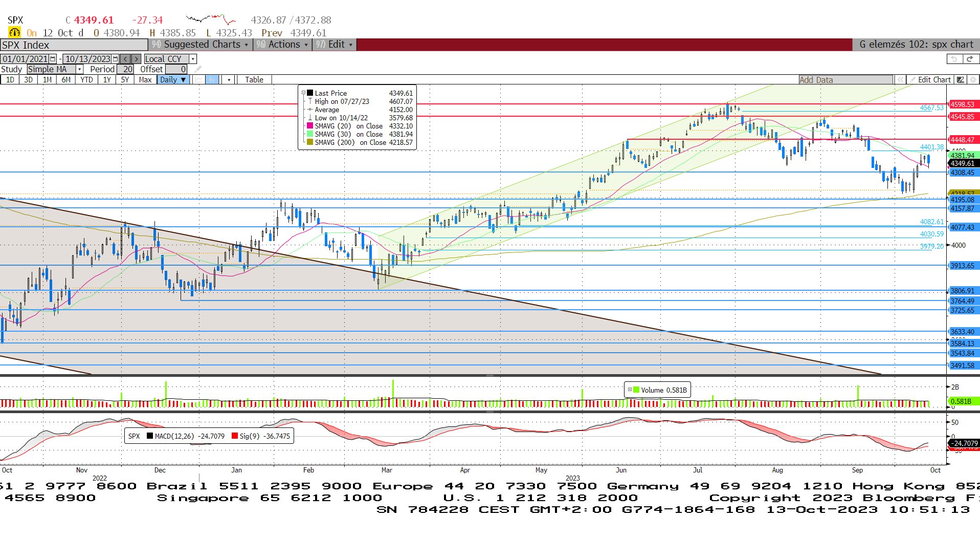Screen dimensions: 980x538
Task: Select the candlestick chart style icon
Action: 212,79
